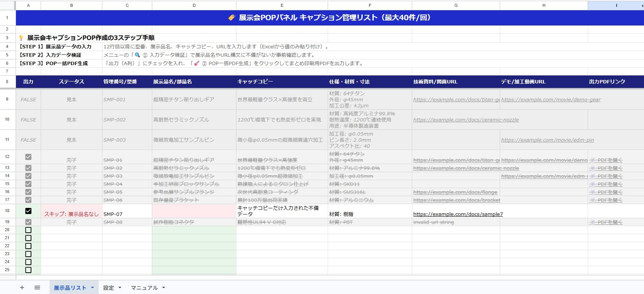Select the empty pink 展示品名 cell in row 18
This screenshot has width=644, height=294.
(194, 211)
